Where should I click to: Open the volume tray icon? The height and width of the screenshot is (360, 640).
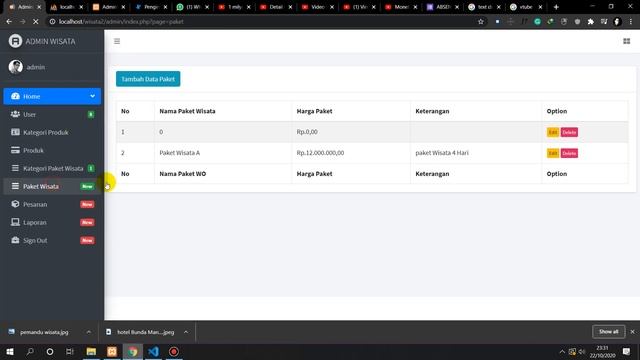coord(582,351)
